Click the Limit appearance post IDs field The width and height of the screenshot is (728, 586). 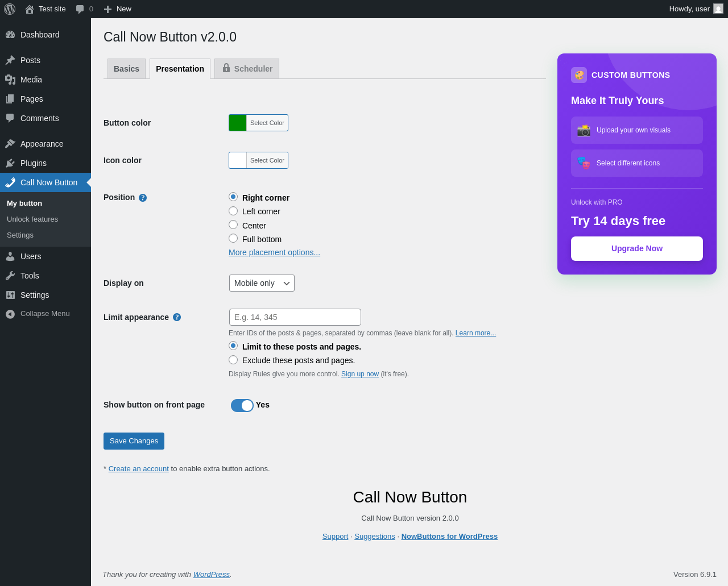point(295,317)
